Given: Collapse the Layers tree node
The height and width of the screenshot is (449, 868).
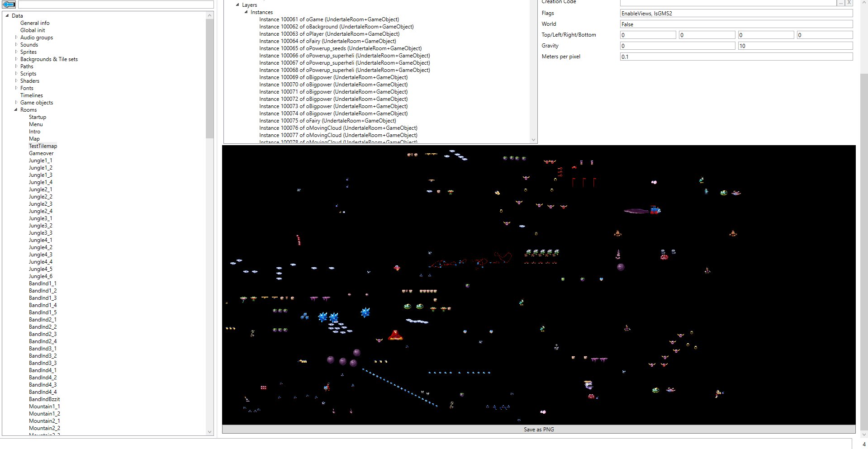Looking at the screenshot, I should pos(237,5).
